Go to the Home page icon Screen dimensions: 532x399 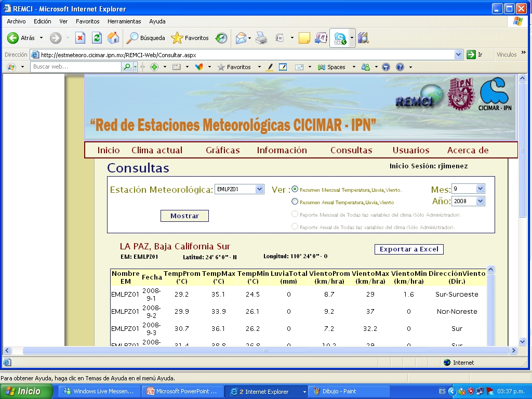(113, 38)
